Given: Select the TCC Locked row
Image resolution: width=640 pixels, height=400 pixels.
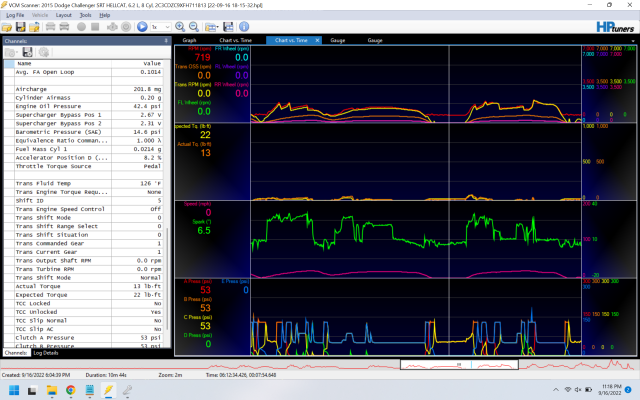Looking at the screenshot, I should coord(83,303).
